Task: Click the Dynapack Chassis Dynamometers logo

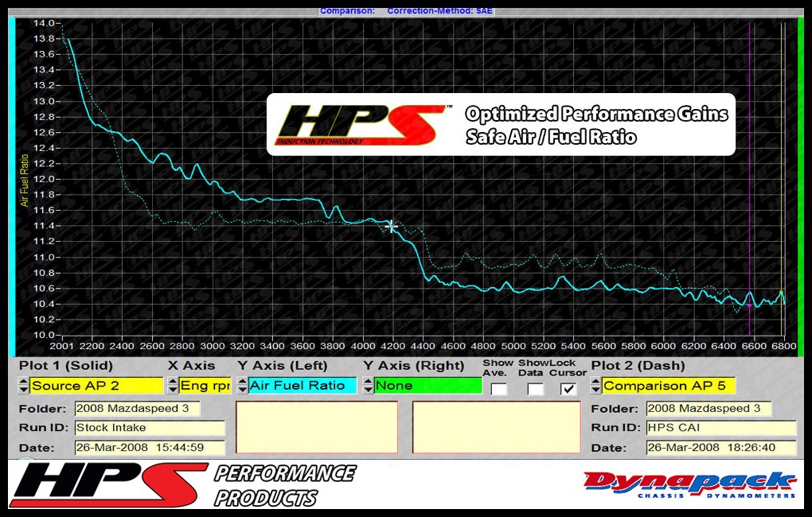Action: point(689,485)
